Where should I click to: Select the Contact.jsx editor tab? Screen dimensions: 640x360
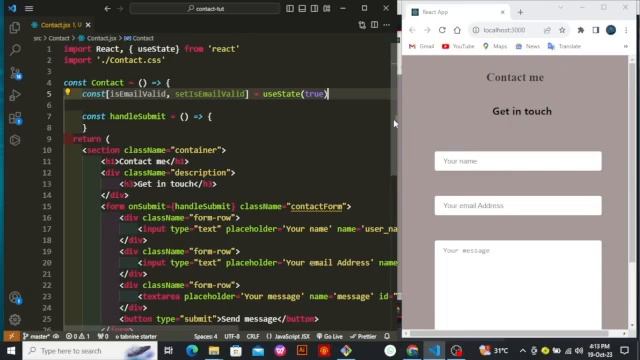click(x=61, y=25)
